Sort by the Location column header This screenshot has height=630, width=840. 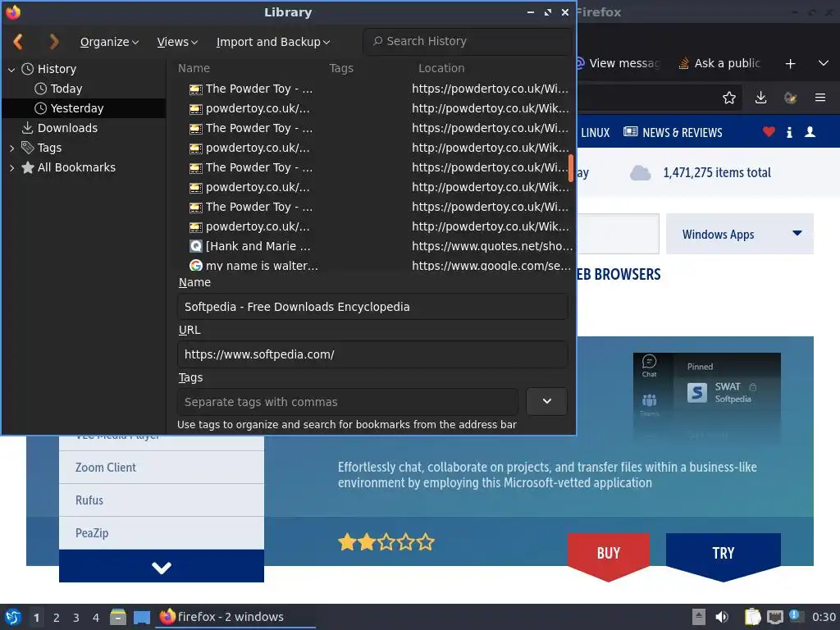(x=441, y=68)
